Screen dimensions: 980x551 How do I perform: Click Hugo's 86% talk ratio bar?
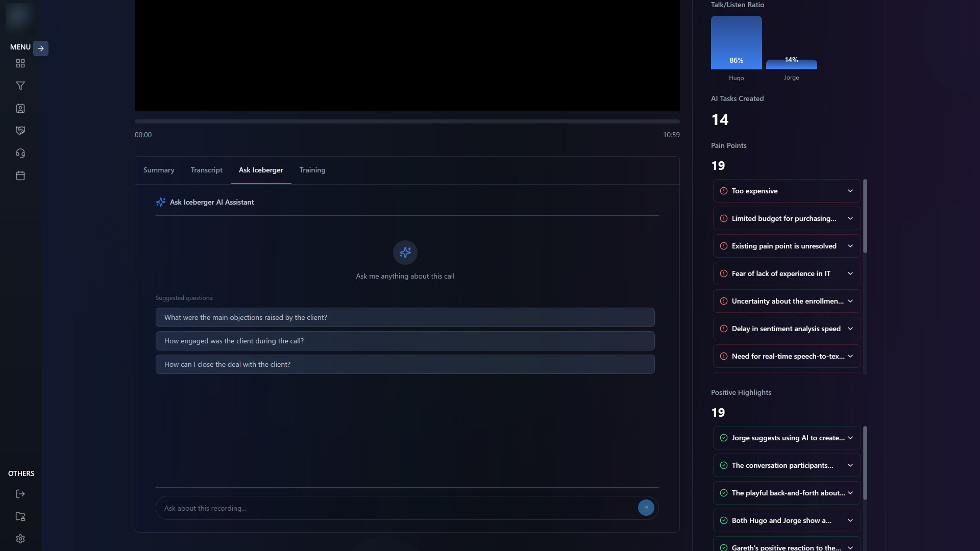[x=737, y=42]
